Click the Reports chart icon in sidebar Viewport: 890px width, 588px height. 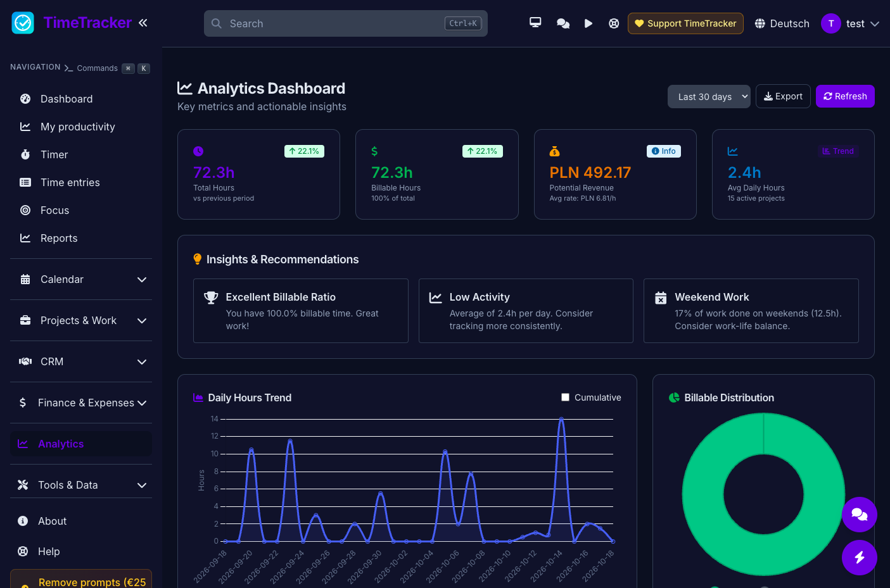[x=25, y=238]
